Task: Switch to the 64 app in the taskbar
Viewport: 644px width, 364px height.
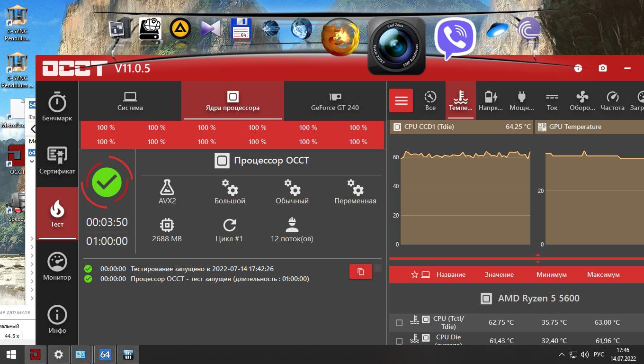Action: (105, 355)
